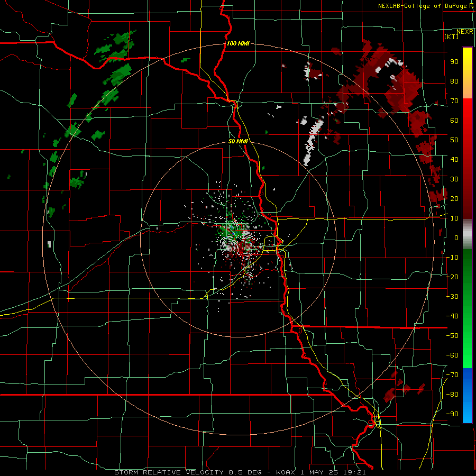Select the -20 value on the velocity scale

click(452, 277)
